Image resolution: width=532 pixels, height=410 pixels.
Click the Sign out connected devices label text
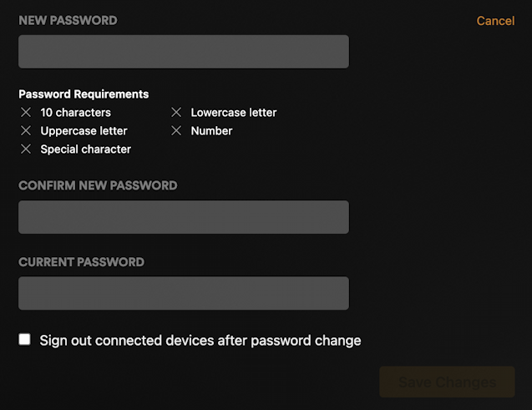point(200,340)
